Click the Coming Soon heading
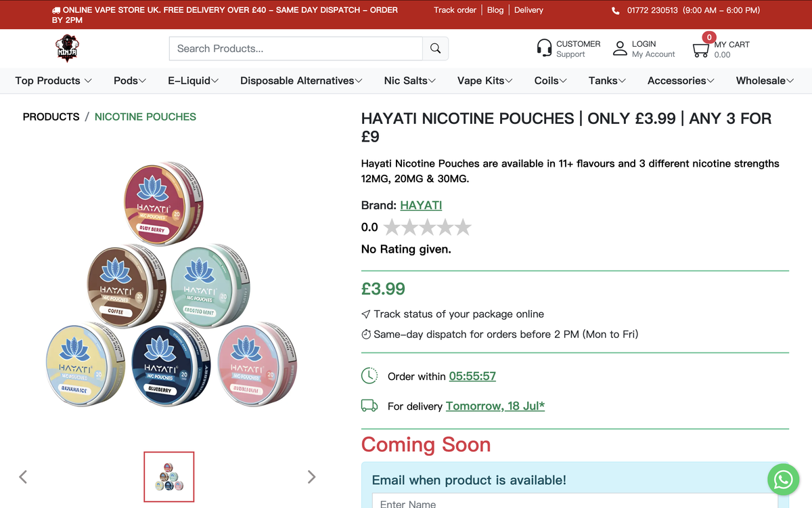 (426, 445)
